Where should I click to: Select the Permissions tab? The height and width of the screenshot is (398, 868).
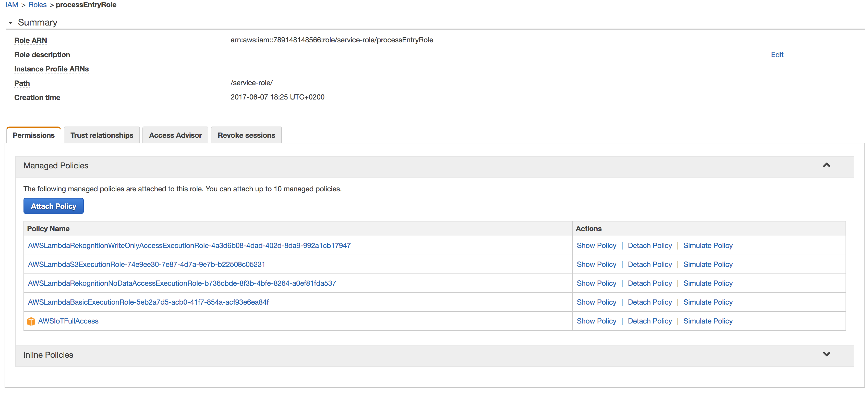click(x=34, y=135)
